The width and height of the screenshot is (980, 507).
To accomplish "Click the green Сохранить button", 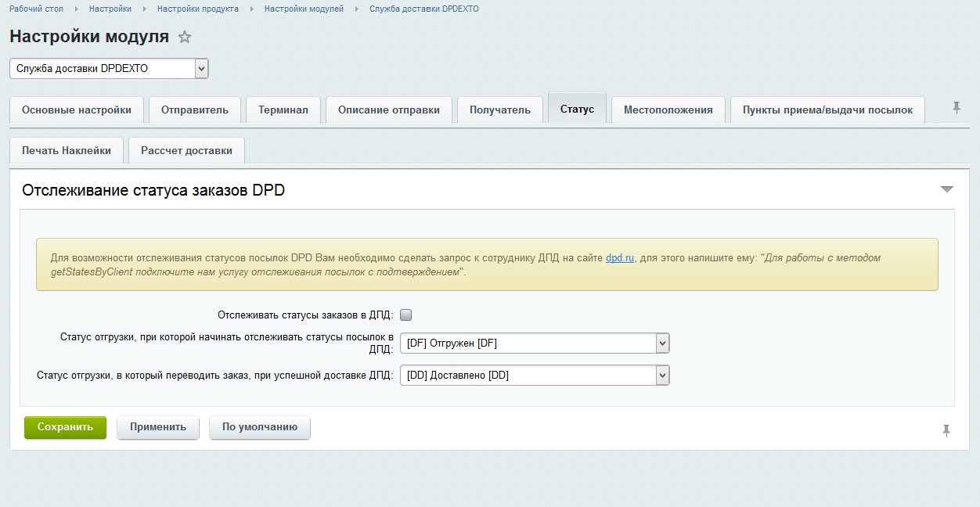I will [x=65, y=427].
